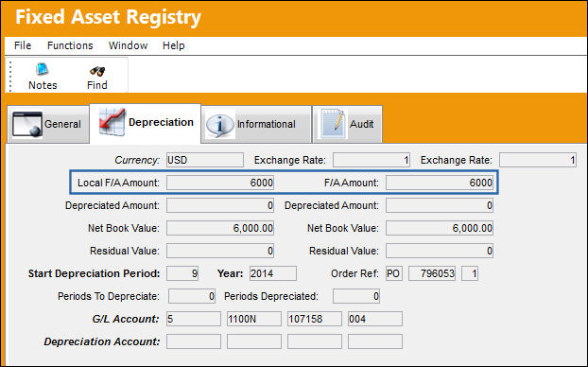Click the left Net Book Value field
The width and height of the screenshot is (588, 367).
click(220, 228)
